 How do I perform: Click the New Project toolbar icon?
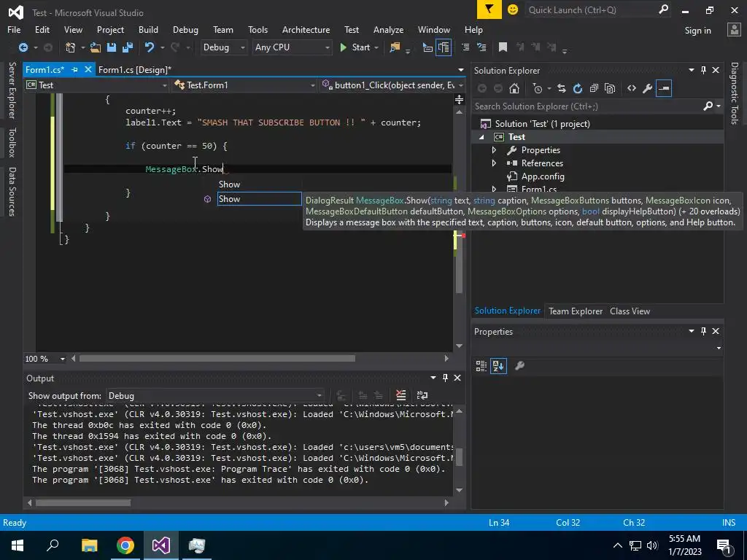(x=71, y=47)
